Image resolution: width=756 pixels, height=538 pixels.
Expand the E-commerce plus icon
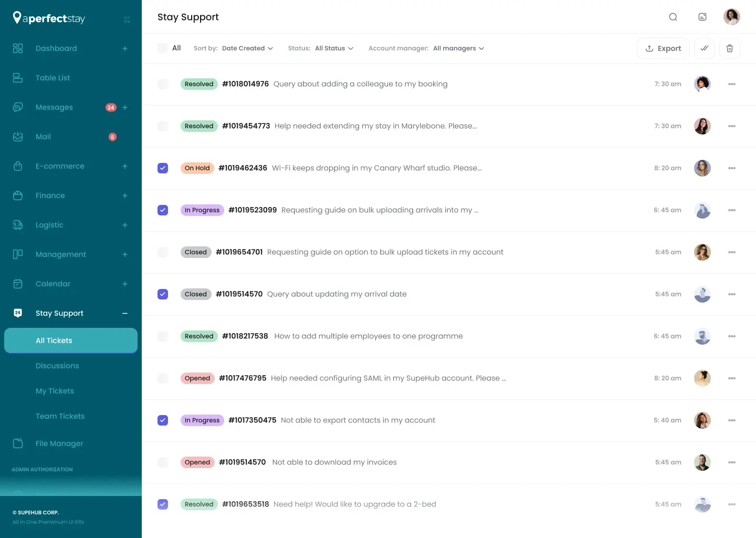[x=125, y=166]
